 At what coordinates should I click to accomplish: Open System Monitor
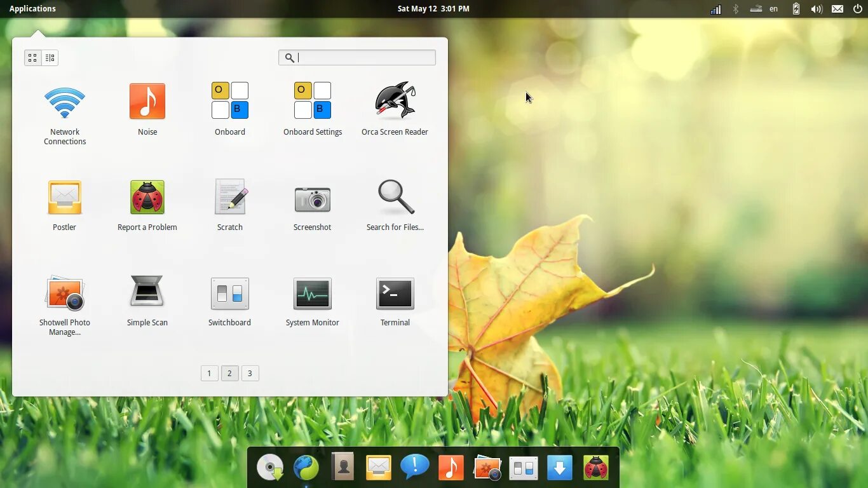[312, 301]
